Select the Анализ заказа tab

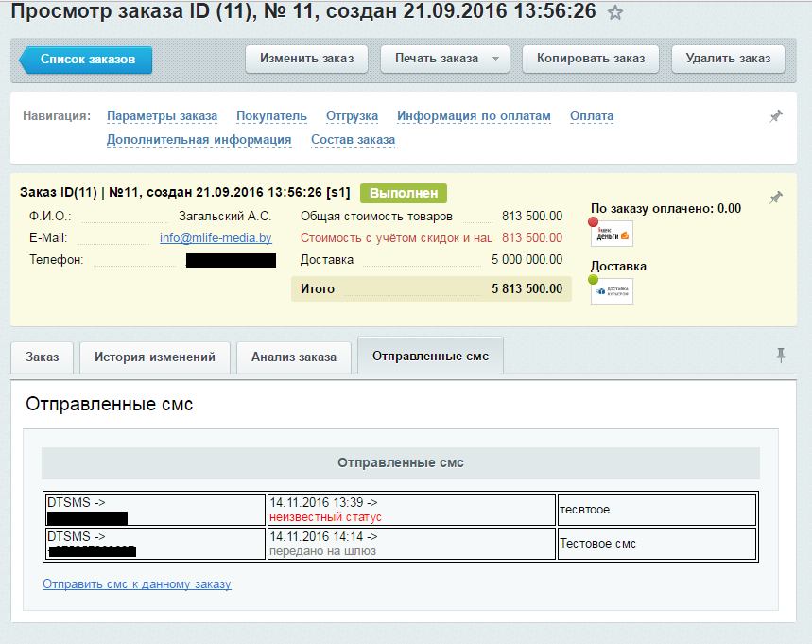coord(293,357)
